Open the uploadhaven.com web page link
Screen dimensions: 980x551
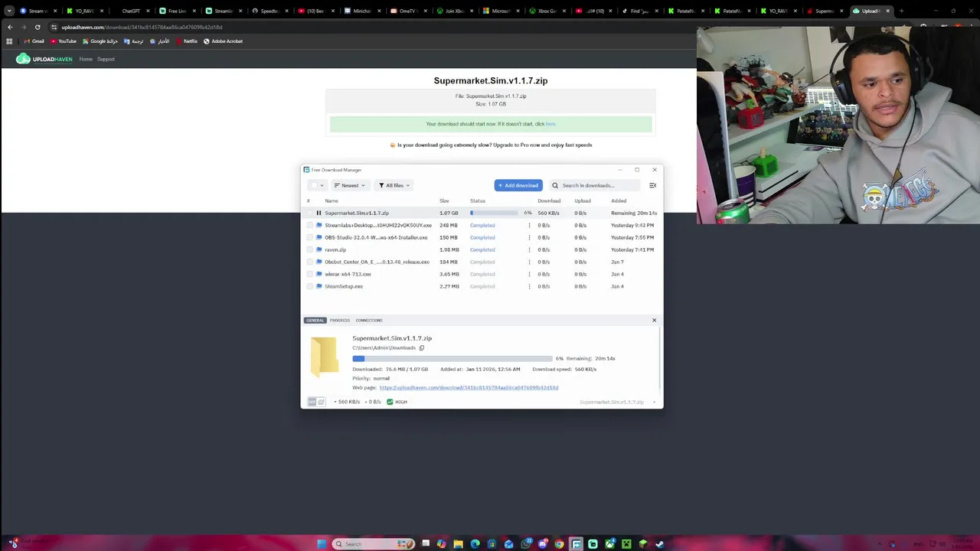tap(469, 387)
